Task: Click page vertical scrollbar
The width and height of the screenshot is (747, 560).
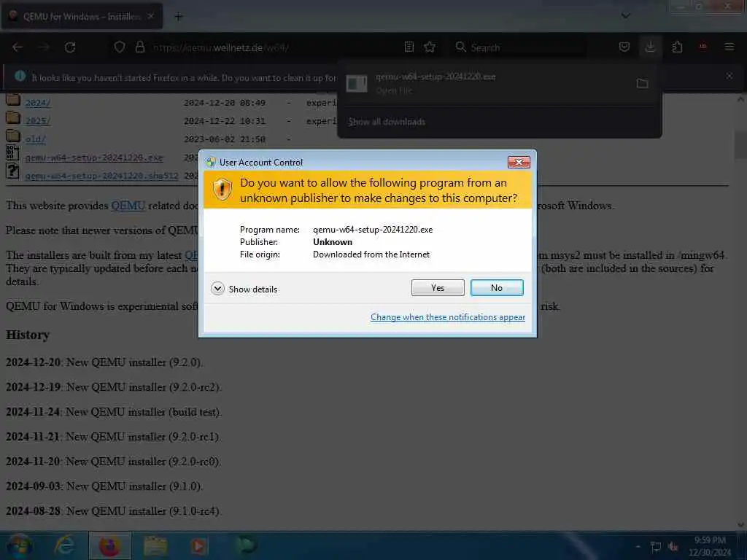Action: [x=740, y=312]
